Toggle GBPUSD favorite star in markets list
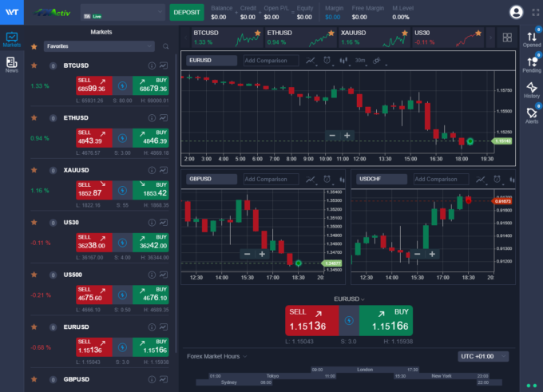 tap(34, 379)
